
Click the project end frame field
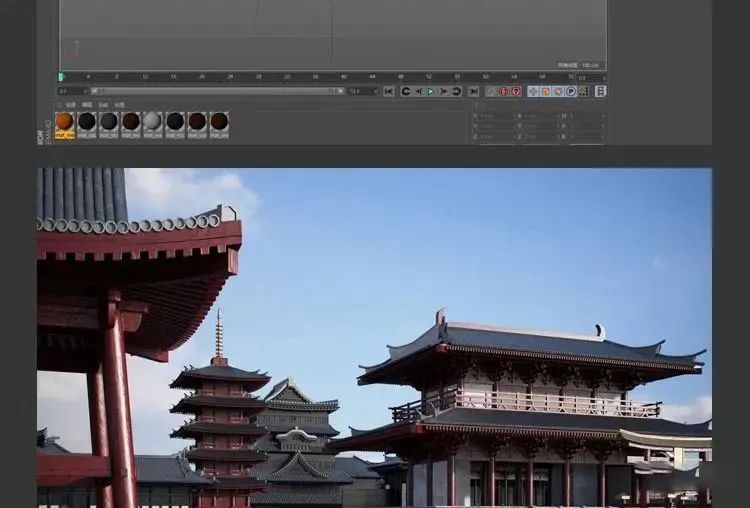(364, 91)
